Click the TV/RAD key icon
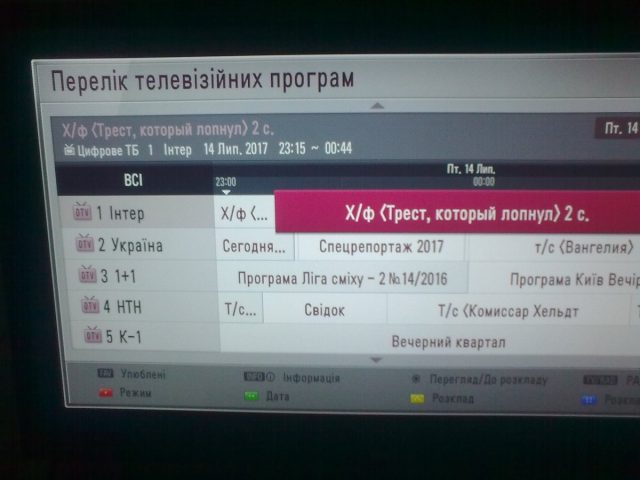Viewport: 640px width, 480px height. (x=600, y=380)
